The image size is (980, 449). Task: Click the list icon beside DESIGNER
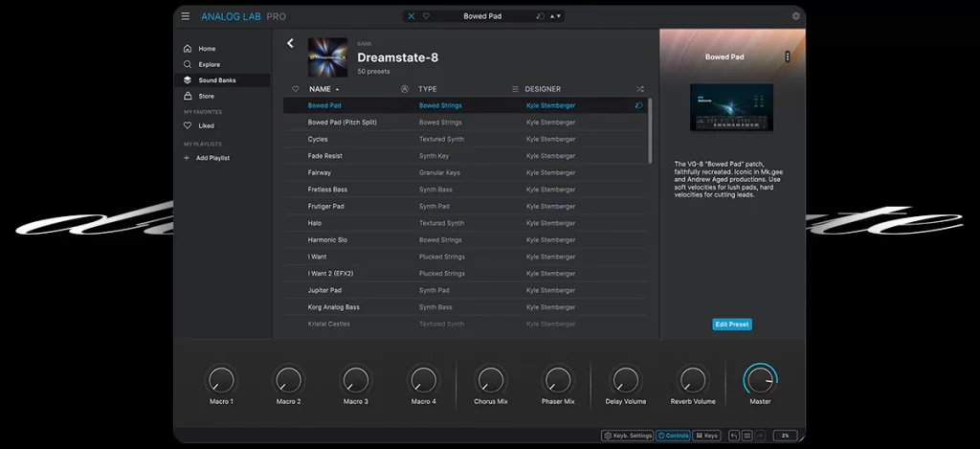tap(515, 89)
